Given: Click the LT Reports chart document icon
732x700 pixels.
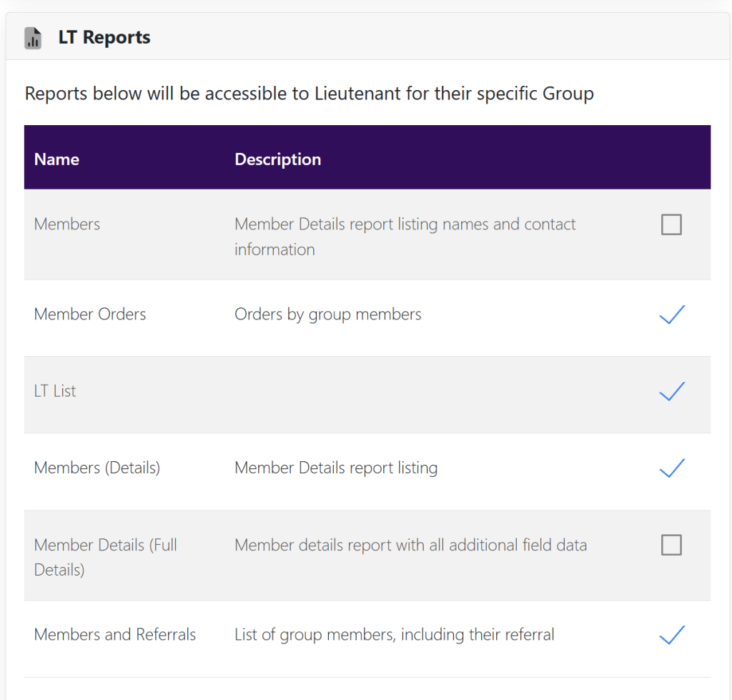Looking at the screenshot, I should tap(33, 38).
